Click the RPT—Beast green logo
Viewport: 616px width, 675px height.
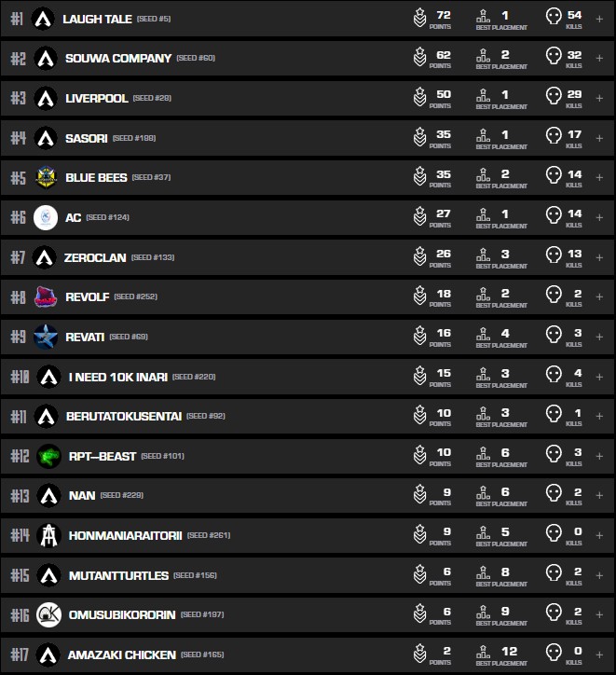[x=48, y=456]
